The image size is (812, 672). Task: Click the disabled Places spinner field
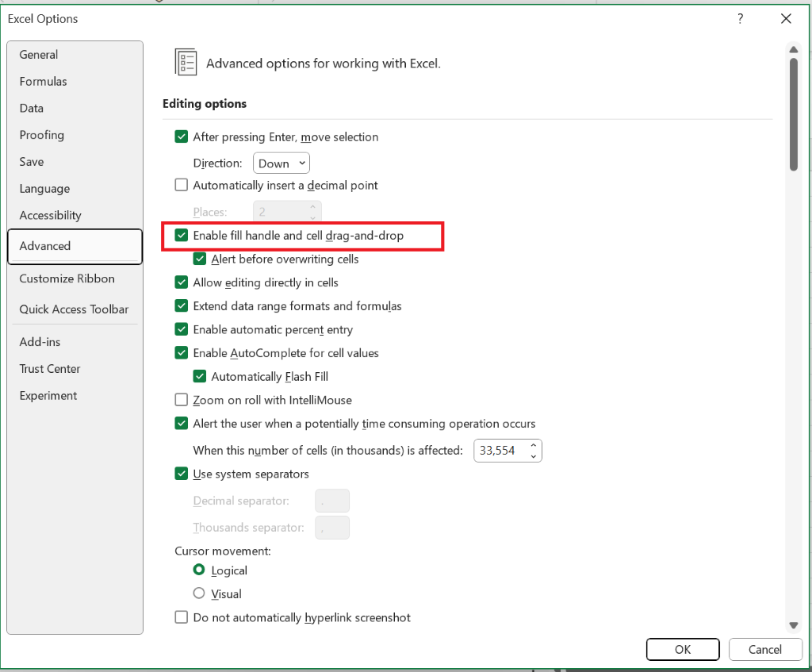287,211
